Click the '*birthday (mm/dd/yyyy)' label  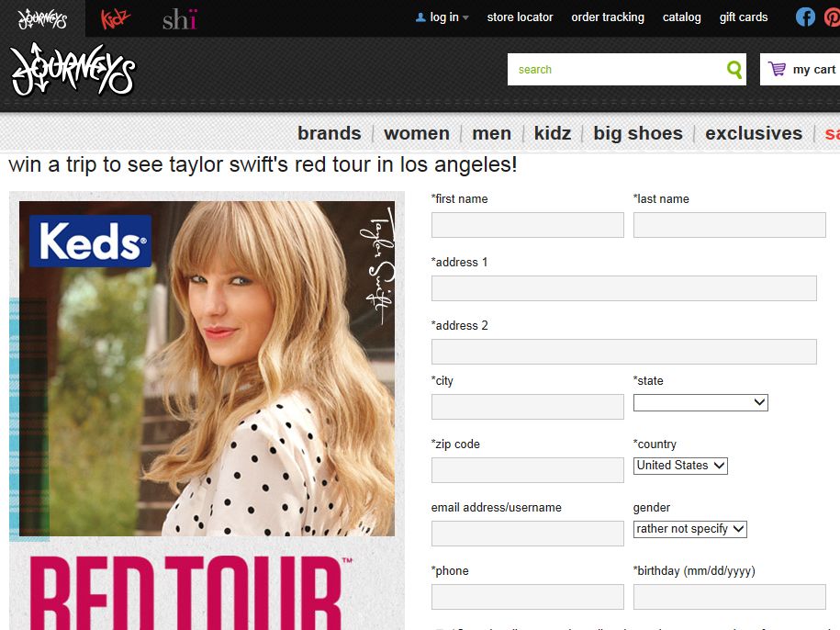coord(694,571)
